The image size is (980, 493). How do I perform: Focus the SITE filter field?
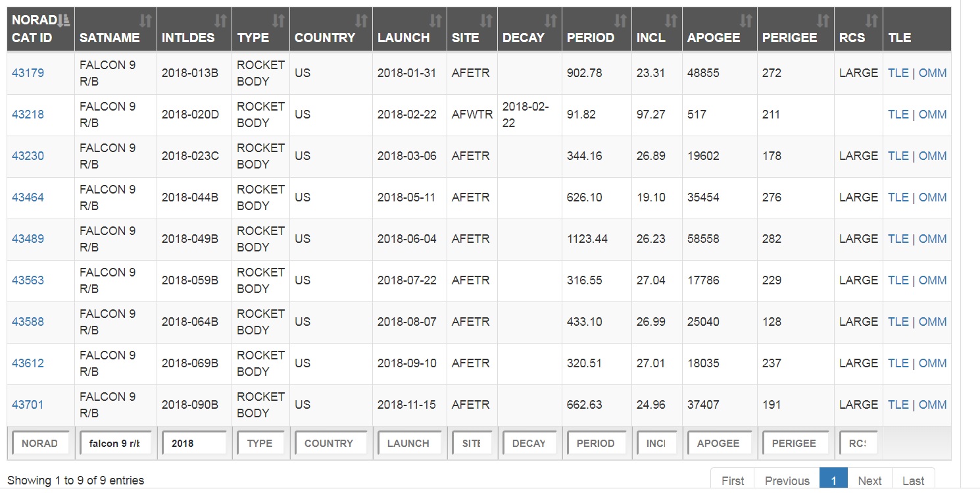pyautogui.click(x=472, y=443)
